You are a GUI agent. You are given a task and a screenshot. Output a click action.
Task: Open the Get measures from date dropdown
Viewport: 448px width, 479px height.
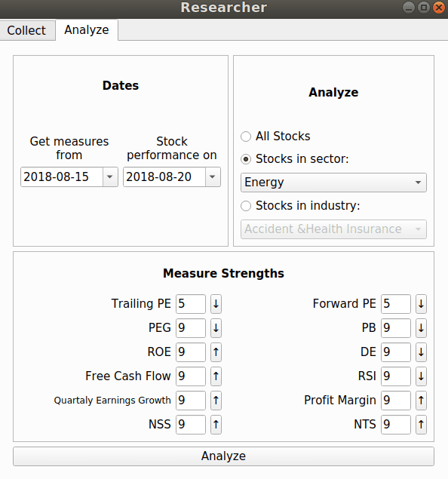pos(110,177)
